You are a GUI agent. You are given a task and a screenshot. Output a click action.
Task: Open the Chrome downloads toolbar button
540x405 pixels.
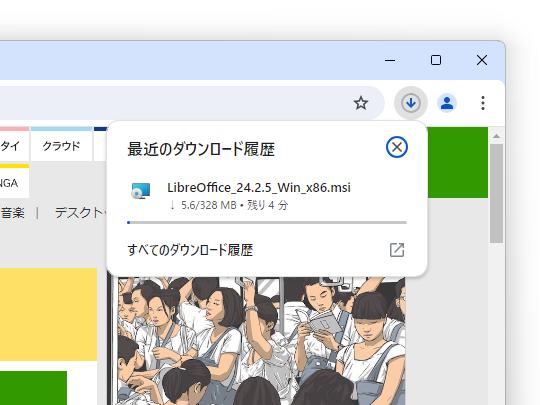tap(411, 103)
